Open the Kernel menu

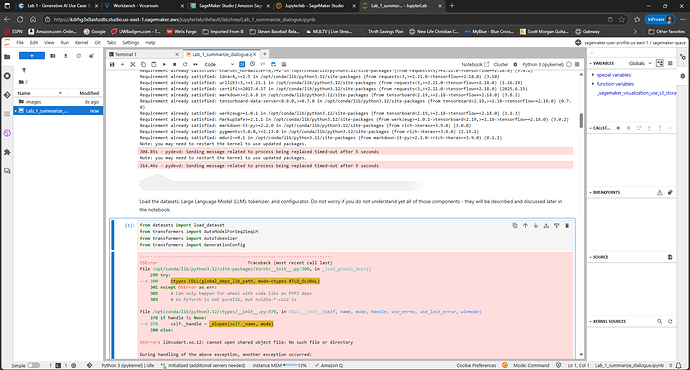[81, 43]
